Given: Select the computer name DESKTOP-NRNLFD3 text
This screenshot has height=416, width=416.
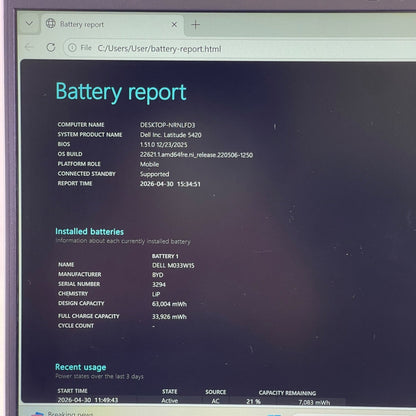Looking at the screenshot, I should 167,125.
